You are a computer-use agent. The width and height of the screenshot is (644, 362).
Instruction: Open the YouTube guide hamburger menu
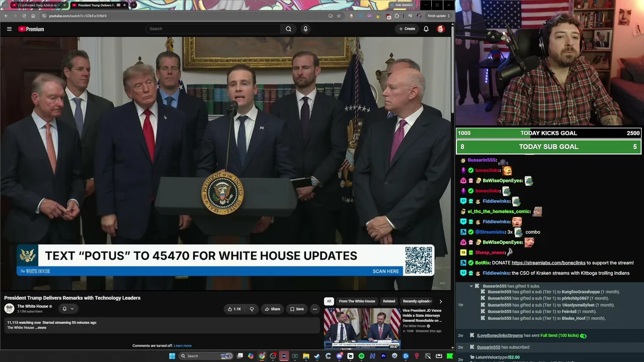point(9,29)
